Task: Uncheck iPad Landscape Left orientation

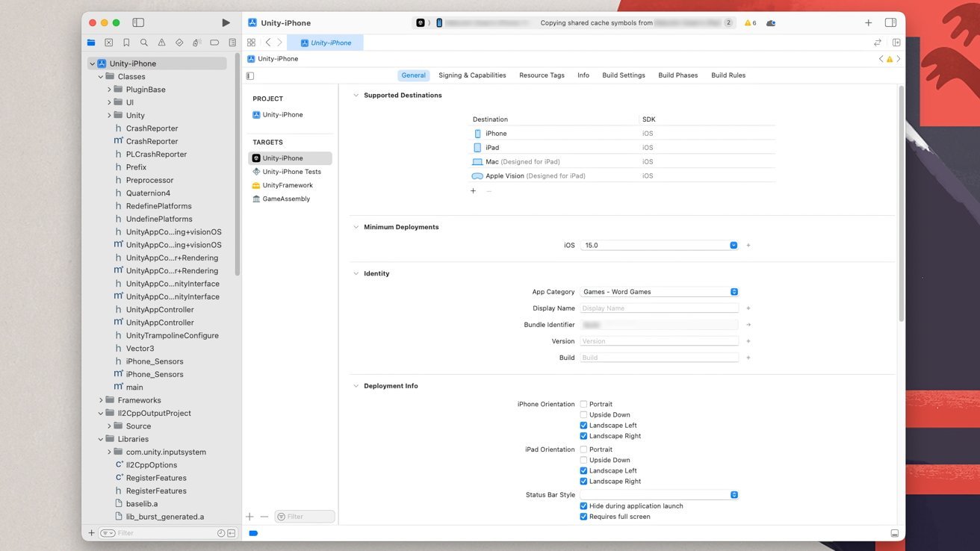Action: tap(583, 470)
